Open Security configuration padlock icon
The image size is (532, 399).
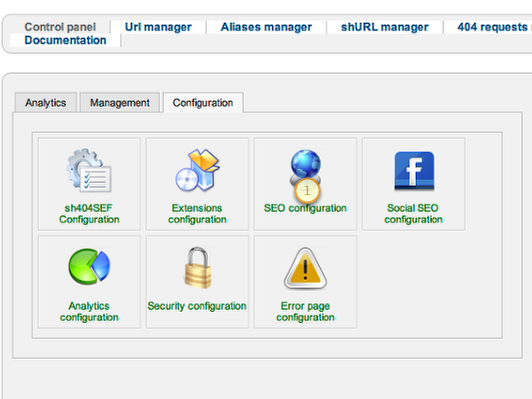[198, 267]
